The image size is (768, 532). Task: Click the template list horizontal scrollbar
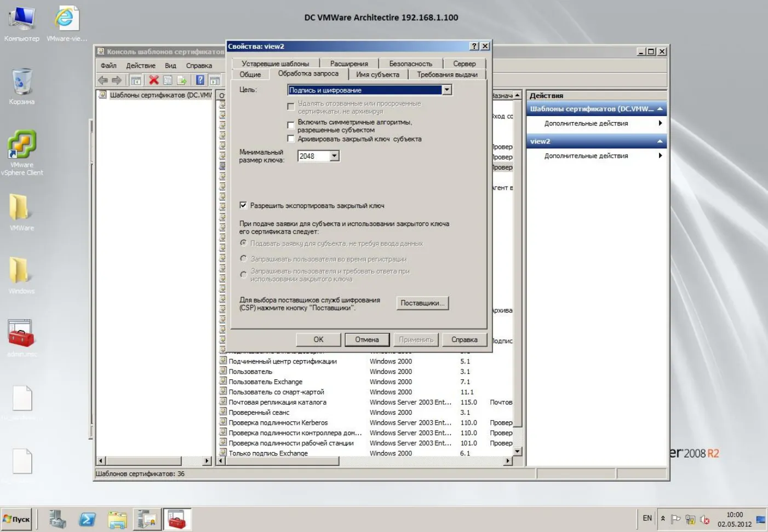364,461
